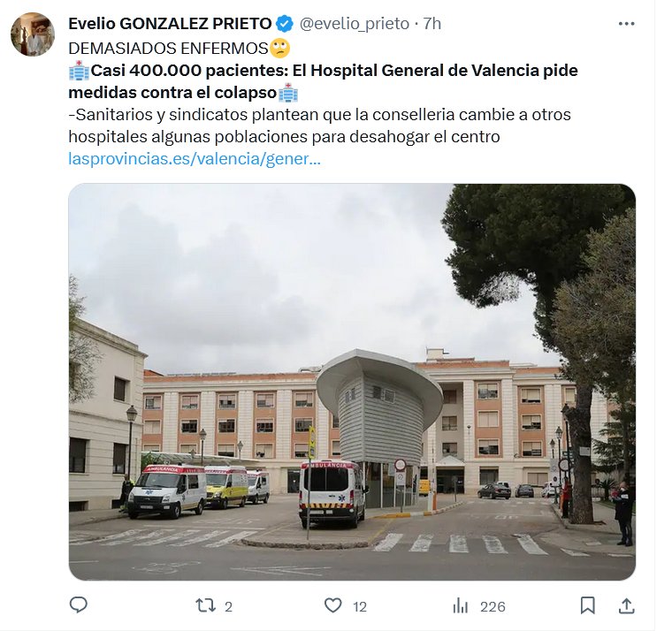The image size is (672, 631).
Task: Bookmark this tweet
Action: point(587,605)
